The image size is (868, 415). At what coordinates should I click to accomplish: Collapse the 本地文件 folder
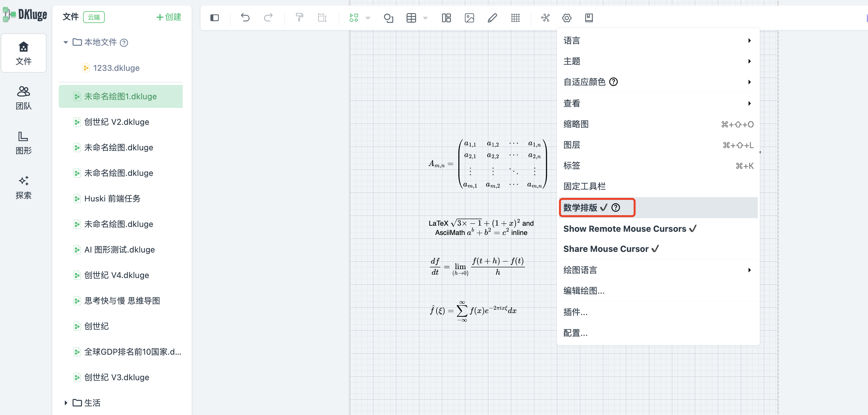(x=66, y=42)
